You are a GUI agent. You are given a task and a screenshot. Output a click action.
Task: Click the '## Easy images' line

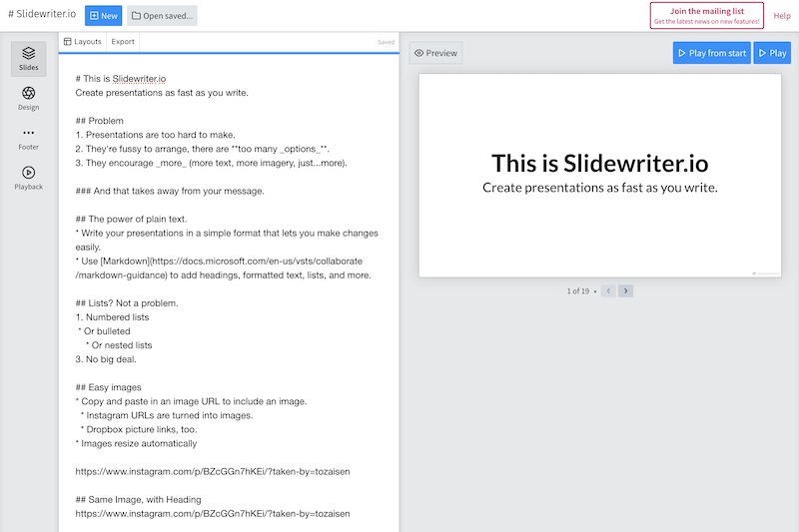(x=109, y=387)
